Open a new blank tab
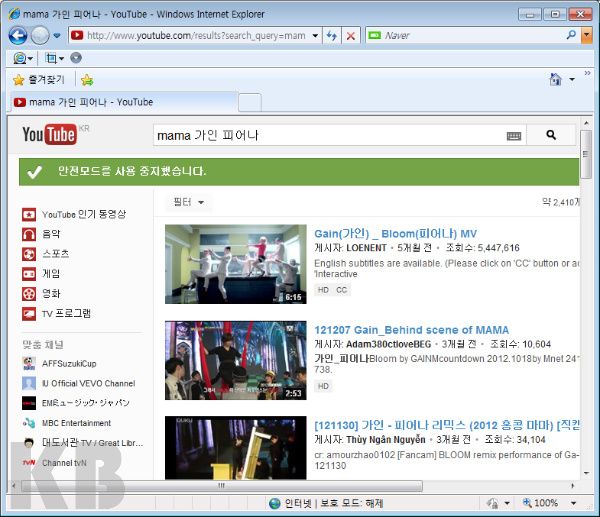The width and height of the screenshot is (600, 517). (250, 103)
